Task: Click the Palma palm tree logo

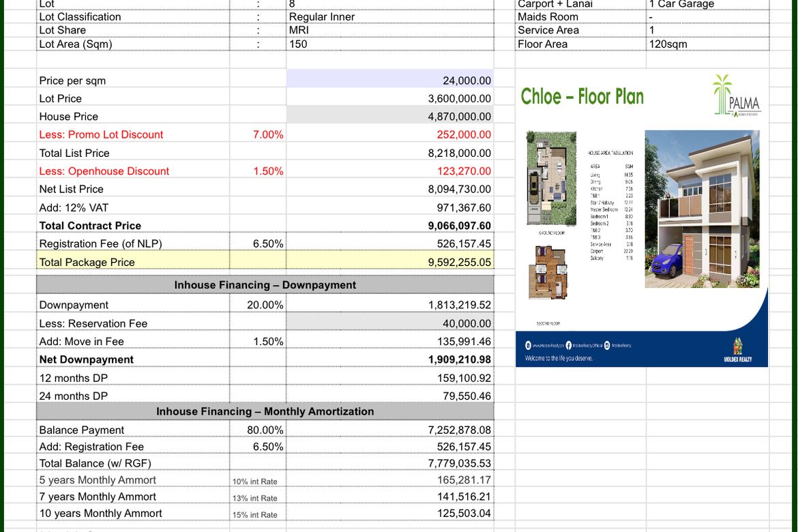Action: point(737,95)
